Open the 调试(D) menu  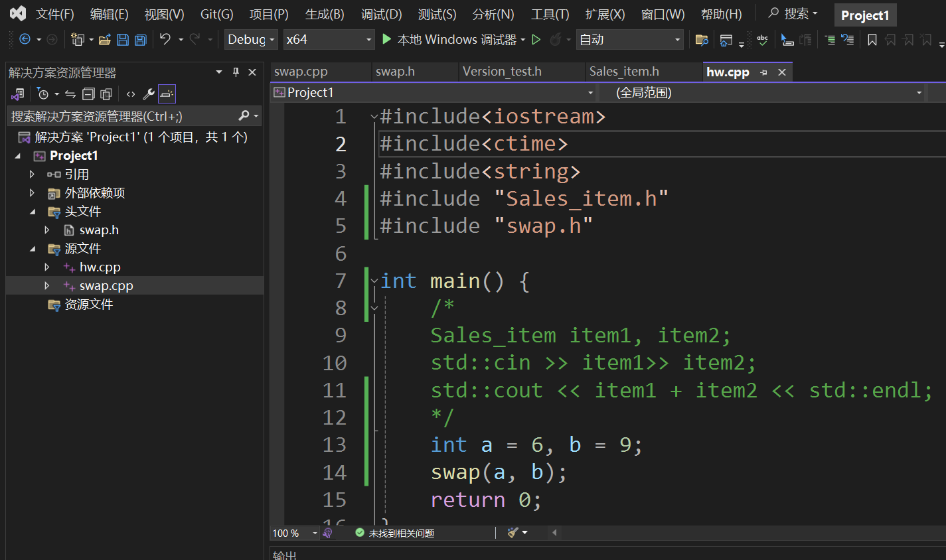[382, 14]
